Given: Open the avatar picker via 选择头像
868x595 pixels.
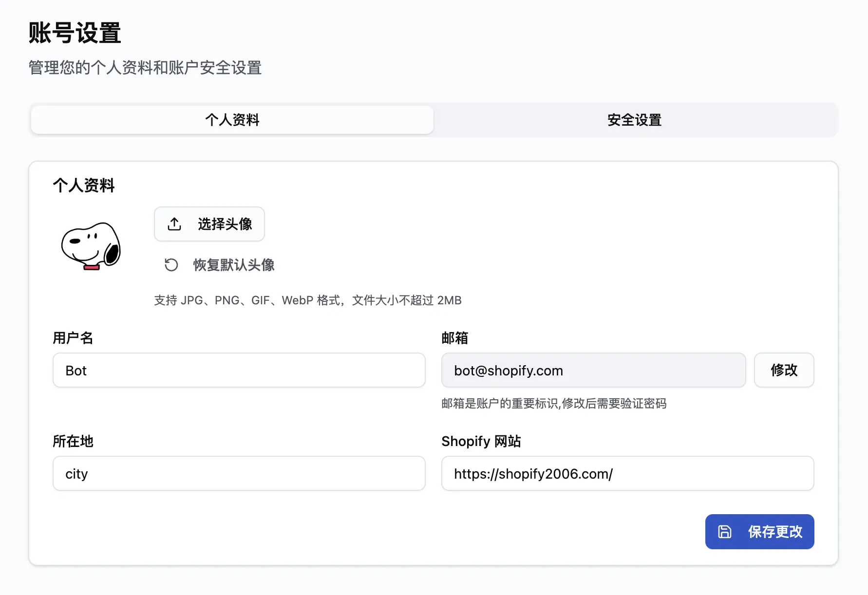Looking at the screenshot, I should coord(209,223).
